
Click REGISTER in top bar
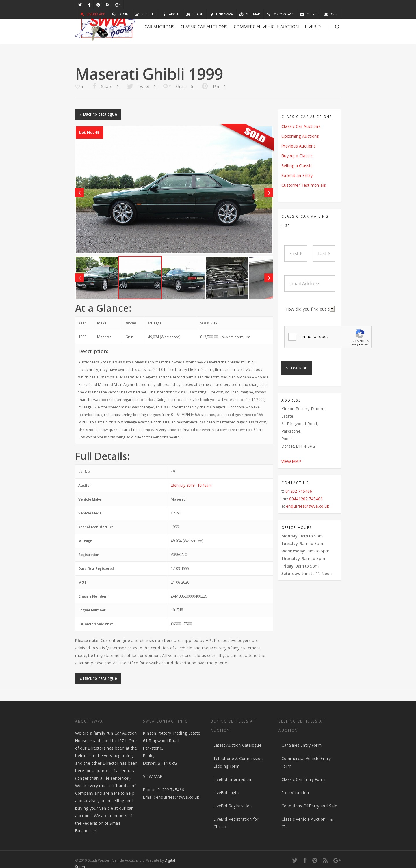click(x=145, y=14)
